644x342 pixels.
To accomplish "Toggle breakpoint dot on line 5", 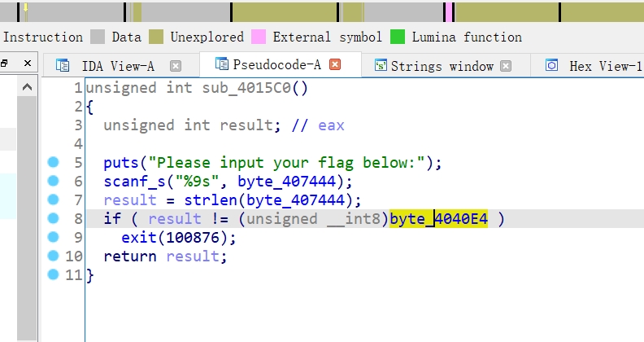I will (x=54, y=162).
